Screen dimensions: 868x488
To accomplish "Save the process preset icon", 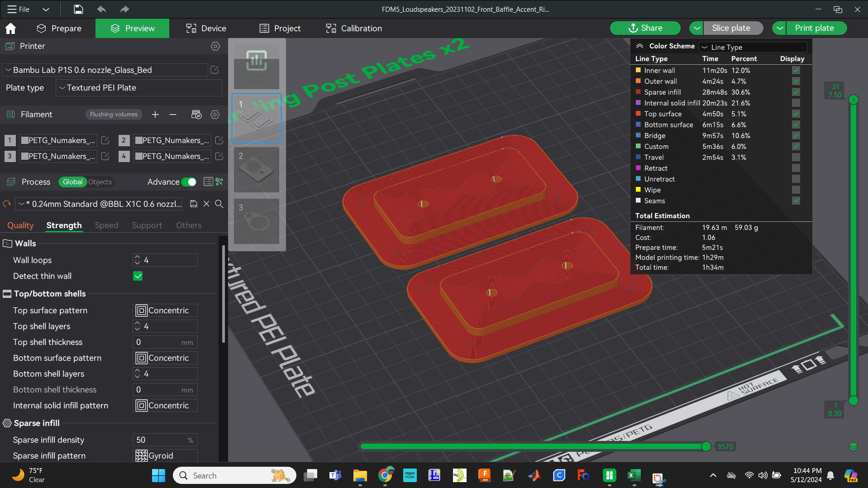I will pyautogui.click(x=194, y=204).
